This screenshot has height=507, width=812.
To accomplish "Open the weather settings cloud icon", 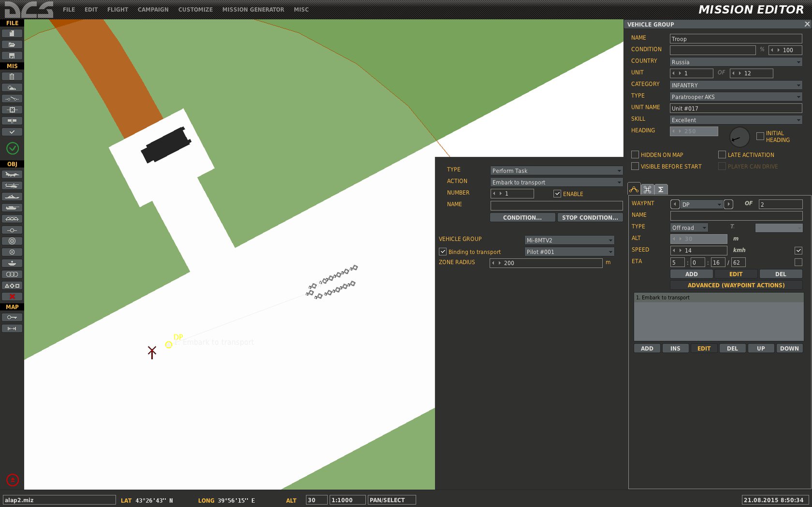I will coord(12,87).
